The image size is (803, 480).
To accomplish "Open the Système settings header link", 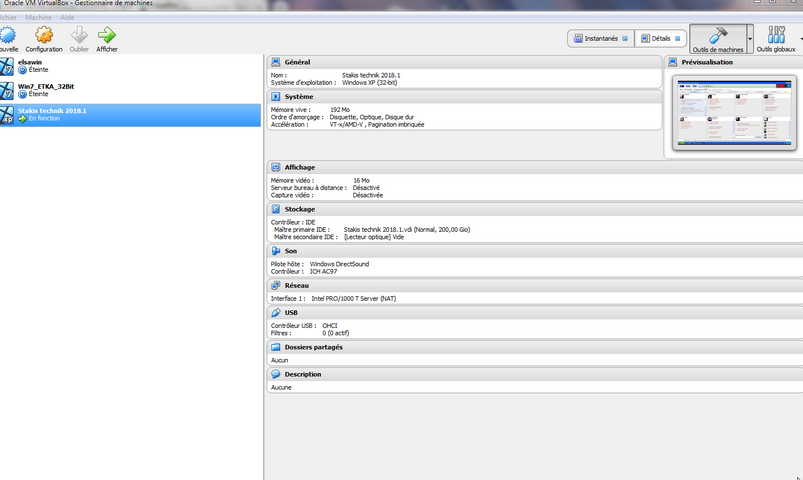I will pos(299,97).
